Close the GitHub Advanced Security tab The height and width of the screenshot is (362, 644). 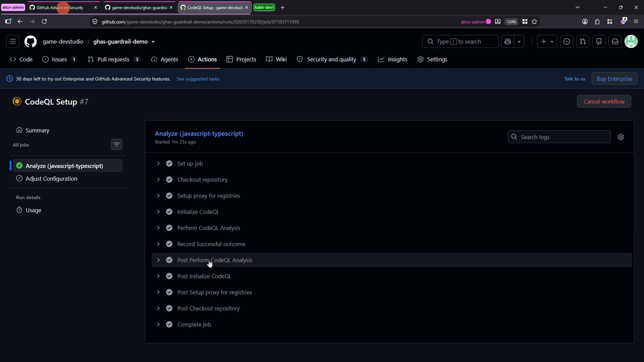95,7
